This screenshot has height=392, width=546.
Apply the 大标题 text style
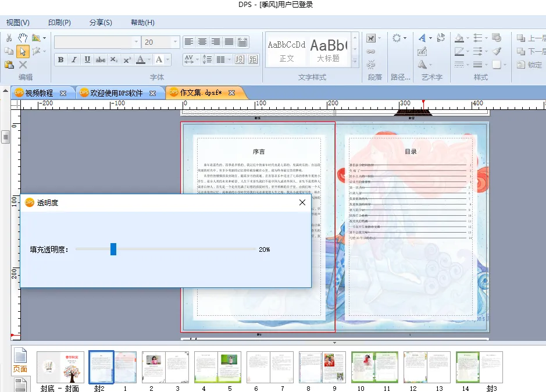tap(328, 49)
